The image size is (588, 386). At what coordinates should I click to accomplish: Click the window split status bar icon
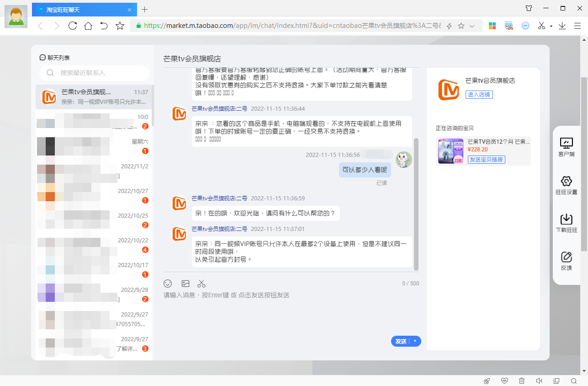pyautogui.click(x=556, y=381)
